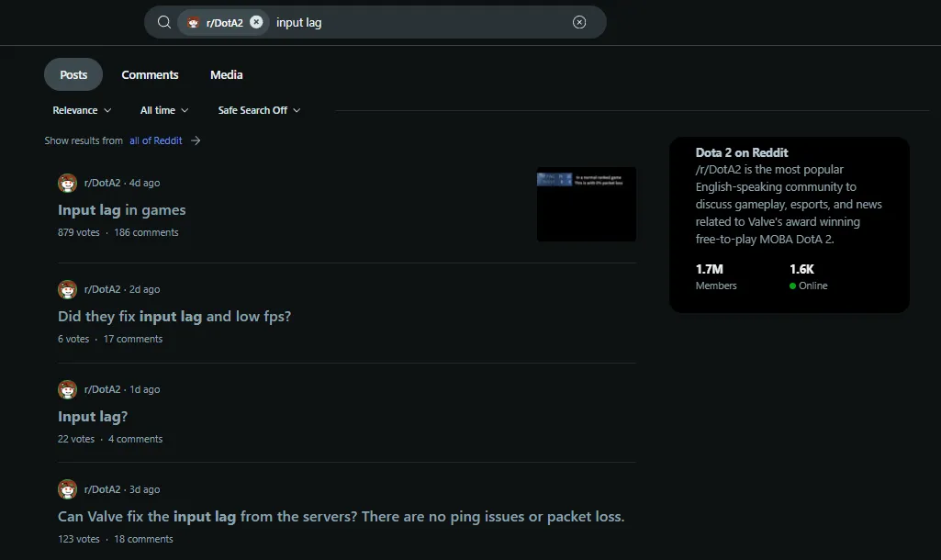Open r/DotA2 link on the 2d ago post
Viewport: 941px width, 560px height.
click(102, 289)
